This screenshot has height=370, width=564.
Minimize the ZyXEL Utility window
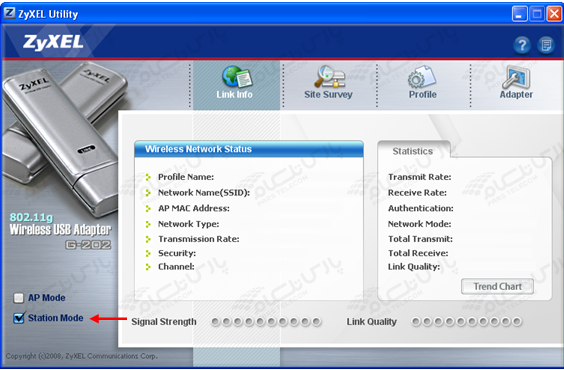point(520,14)
